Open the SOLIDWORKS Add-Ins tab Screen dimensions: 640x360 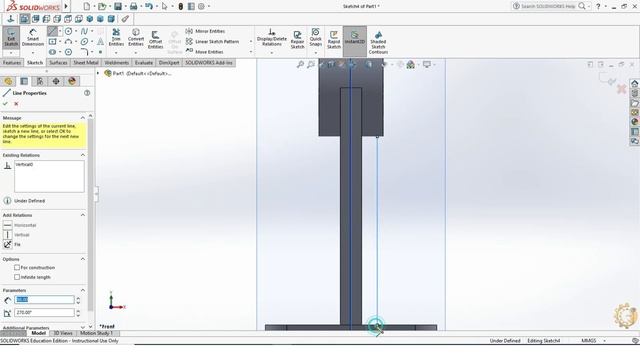209,62
